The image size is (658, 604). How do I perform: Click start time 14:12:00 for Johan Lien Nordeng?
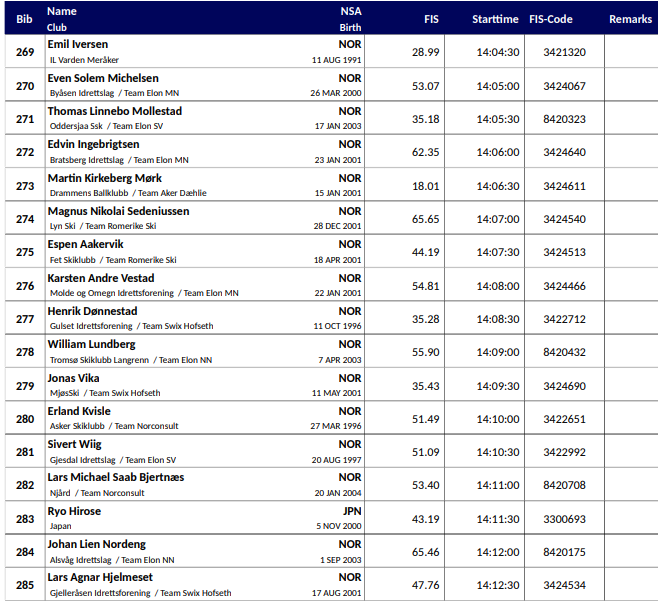tap(496, 552)
